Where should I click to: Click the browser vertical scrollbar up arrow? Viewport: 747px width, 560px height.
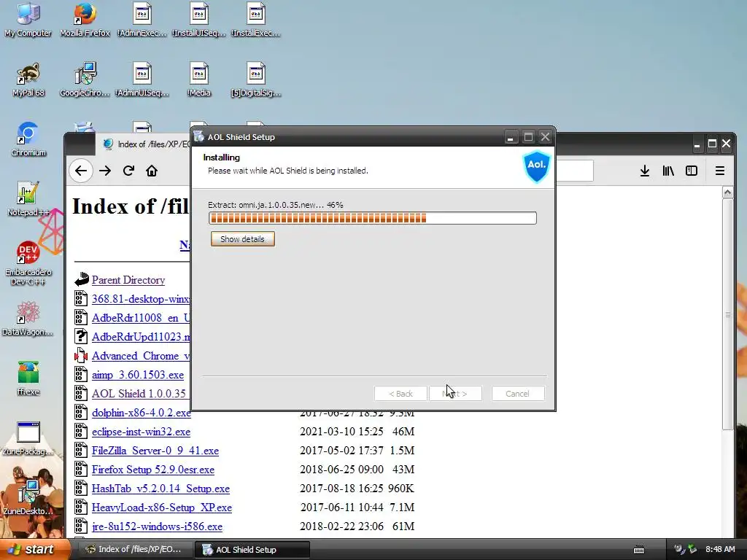[x=727, y=192]
